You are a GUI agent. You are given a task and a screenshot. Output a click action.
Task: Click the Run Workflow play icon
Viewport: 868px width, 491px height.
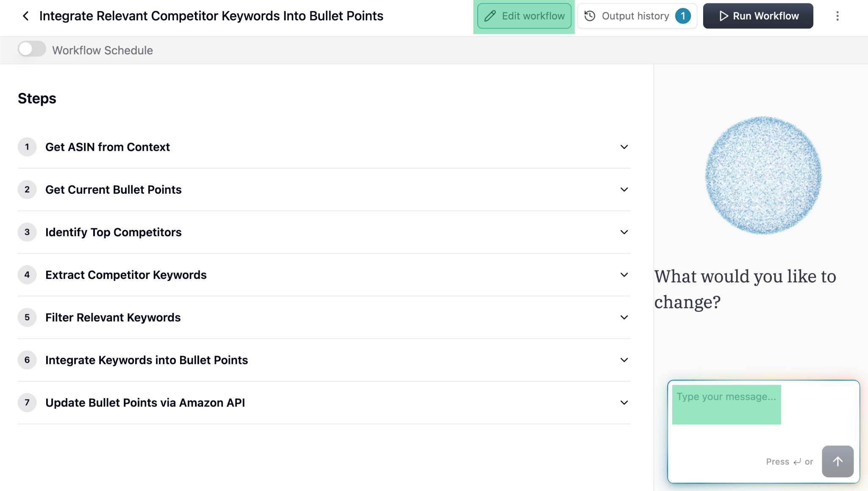point(723,16)
